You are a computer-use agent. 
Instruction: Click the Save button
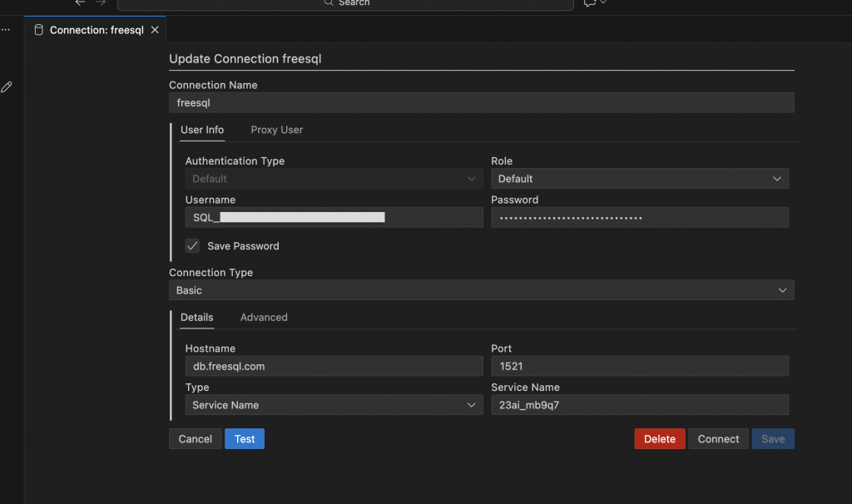coord(772,438)
